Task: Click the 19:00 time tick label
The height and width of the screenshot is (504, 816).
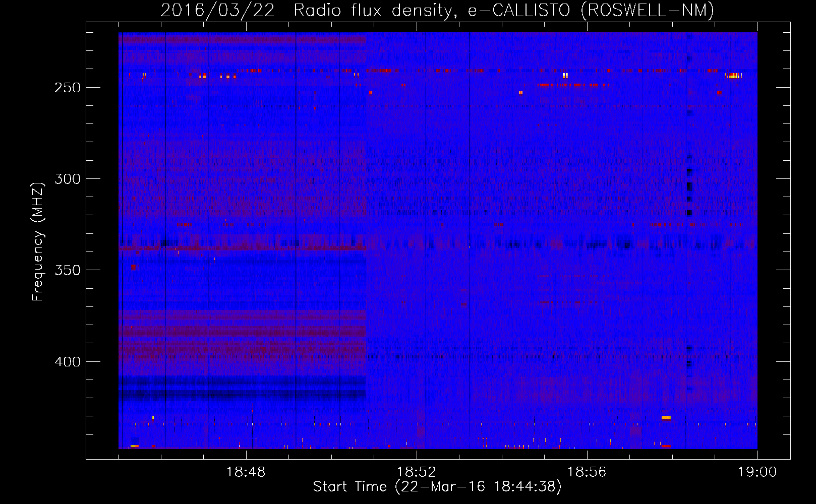Action: click(x=757, y=472)
